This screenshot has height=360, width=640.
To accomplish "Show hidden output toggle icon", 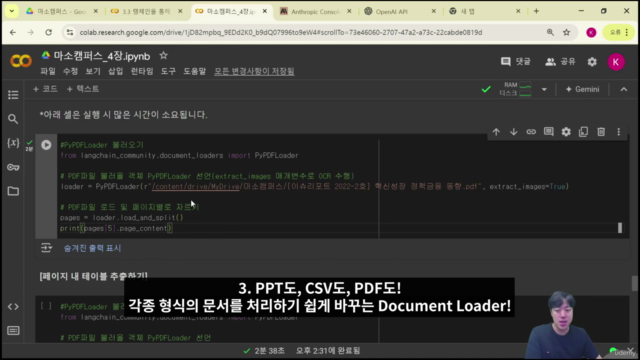I will tap(46, 248).
